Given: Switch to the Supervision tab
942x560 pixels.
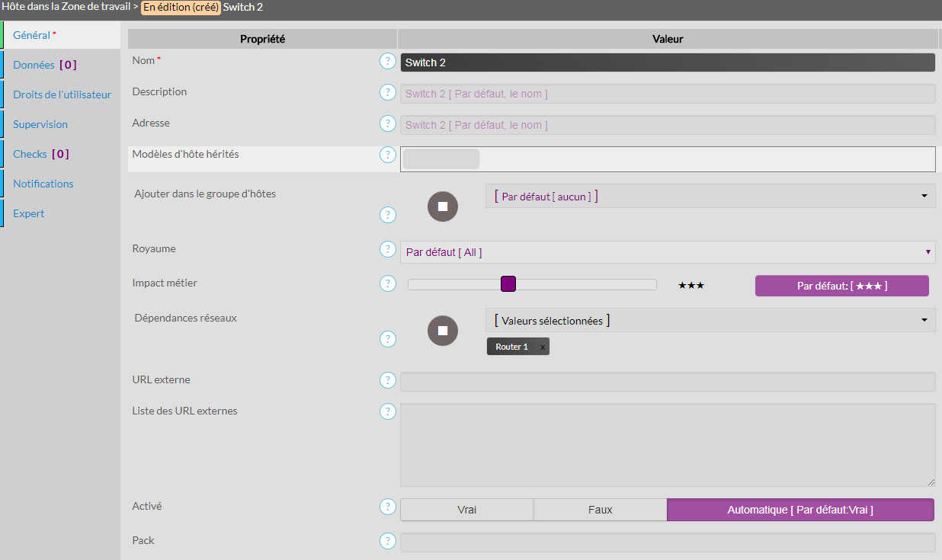Looking at the screenshot, I should pos(40,124).
